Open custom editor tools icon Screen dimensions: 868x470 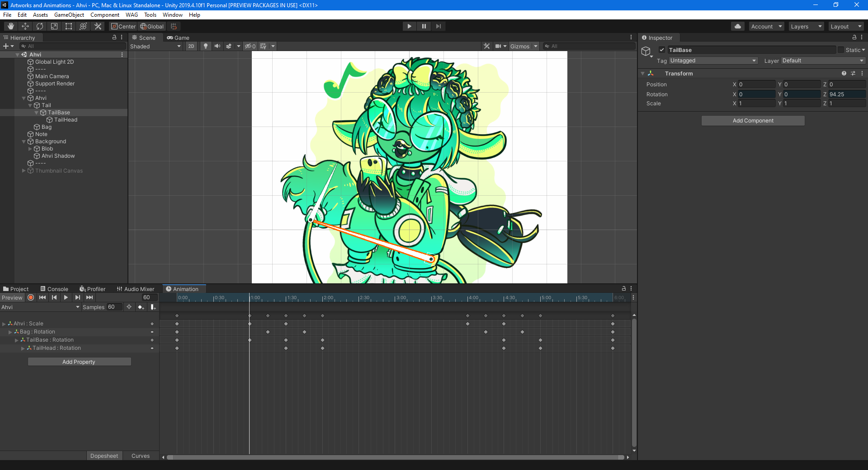tap(98, 26)
